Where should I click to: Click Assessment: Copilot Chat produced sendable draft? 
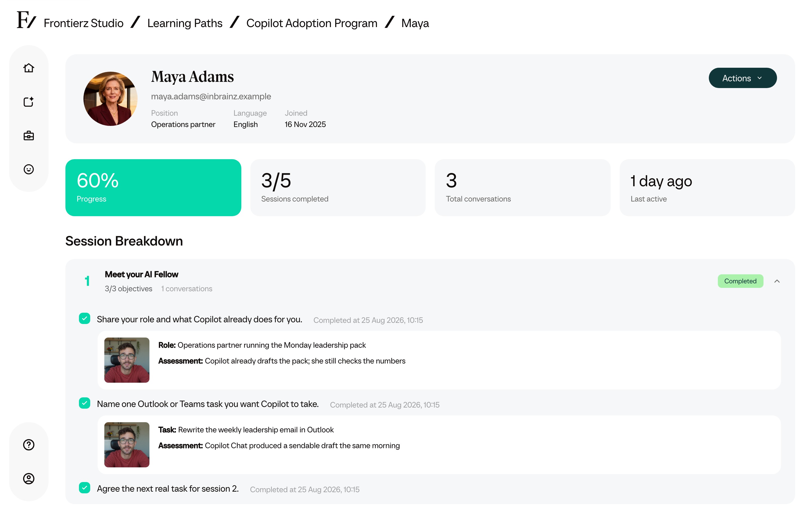point(279,446)
